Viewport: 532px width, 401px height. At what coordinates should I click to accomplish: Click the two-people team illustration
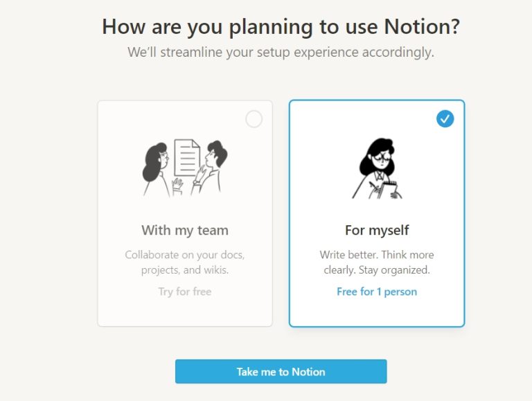point(185,168)
